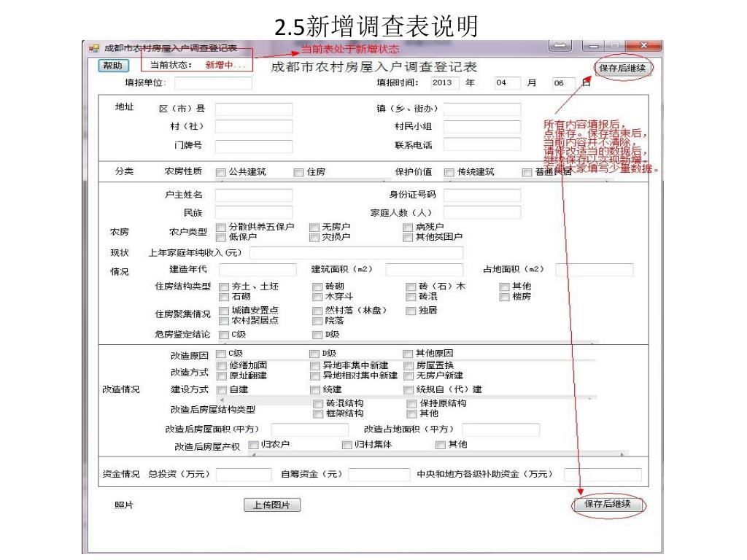The height and width of the screenshot is (560, 747).
Task: Check the 原址翻建 checkbox
Action: pos(222,376)
